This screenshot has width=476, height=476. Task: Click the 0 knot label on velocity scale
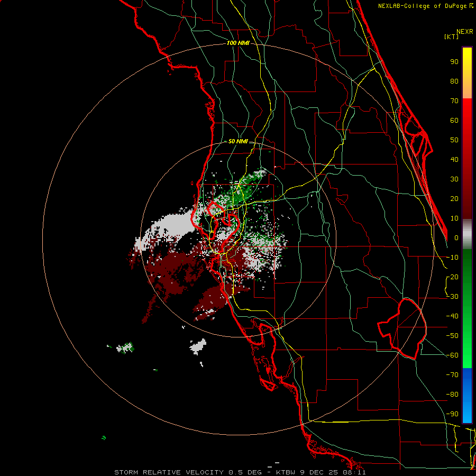pos(456,237)
